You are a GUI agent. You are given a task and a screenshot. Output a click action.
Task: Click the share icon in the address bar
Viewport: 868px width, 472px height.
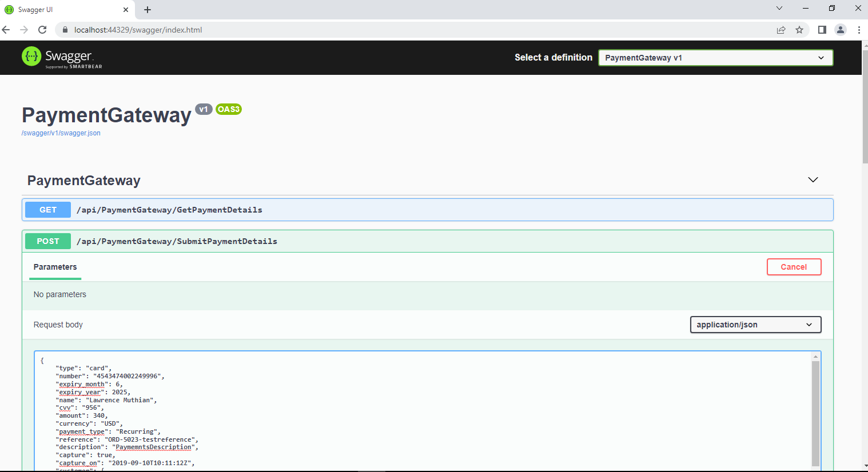(x=781, y=30)
